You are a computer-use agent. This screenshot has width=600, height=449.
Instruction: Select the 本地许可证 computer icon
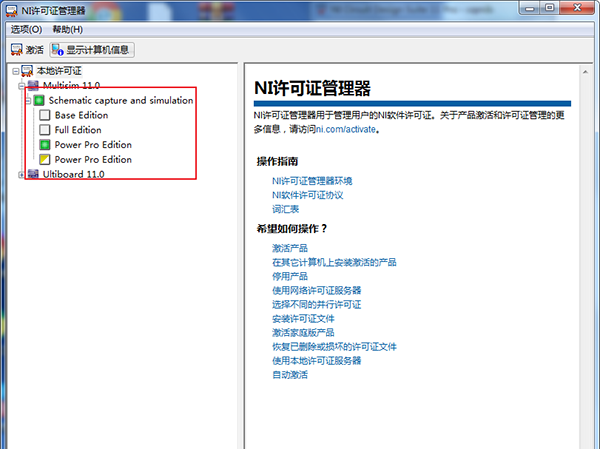(x=27, y=71)
